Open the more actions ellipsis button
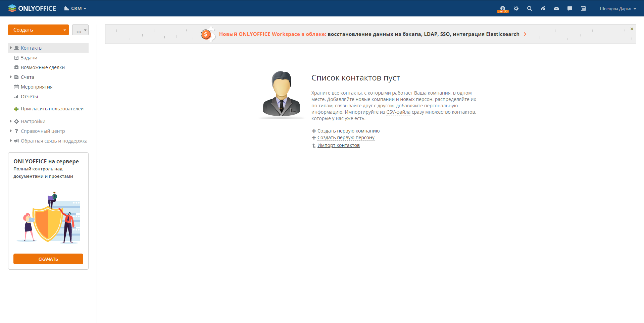Screen dimensions: 644x323 pyautogui.click(x=80, y=30)
